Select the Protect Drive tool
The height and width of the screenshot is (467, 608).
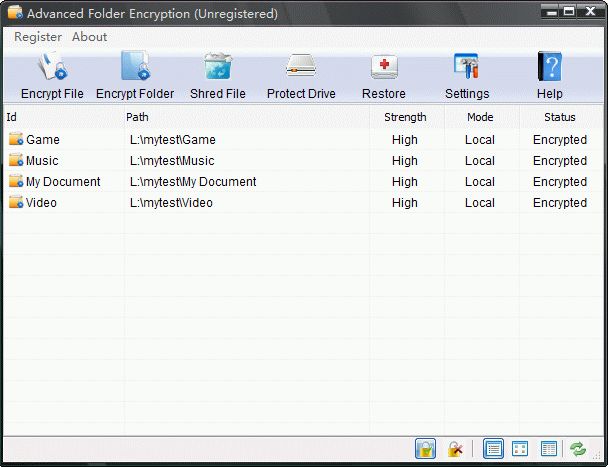click(301, 68)
